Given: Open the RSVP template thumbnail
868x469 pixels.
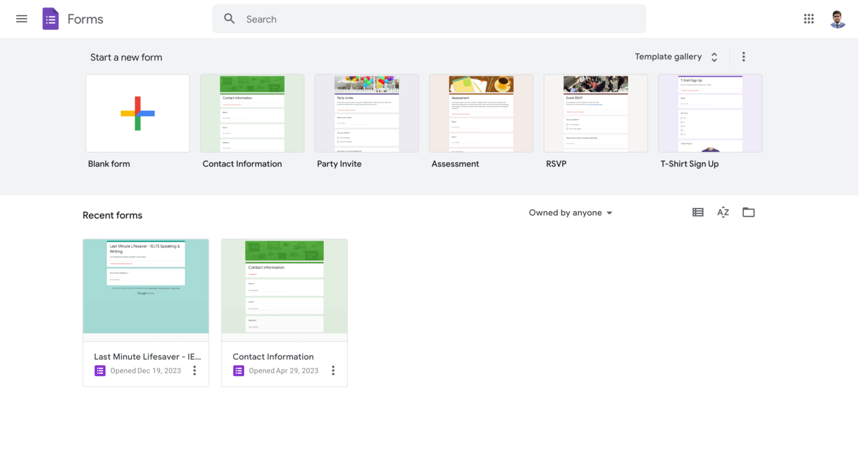Looking at the screenshot, I should tap(596, 113).
